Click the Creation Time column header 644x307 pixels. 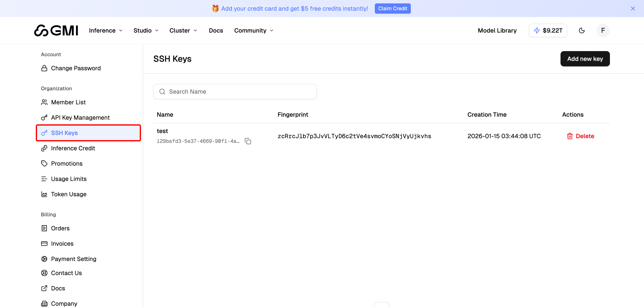coord(487,115)
